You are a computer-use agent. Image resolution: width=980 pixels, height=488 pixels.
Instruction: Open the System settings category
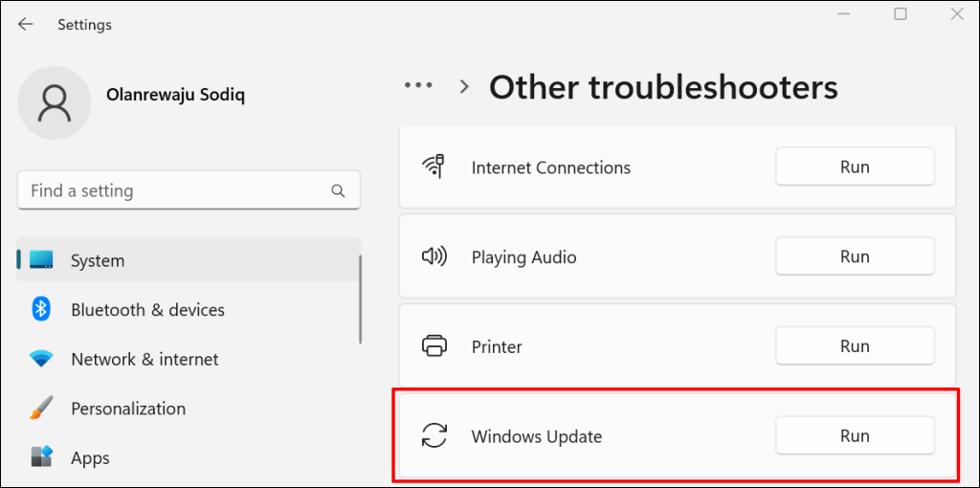point(98,260)
